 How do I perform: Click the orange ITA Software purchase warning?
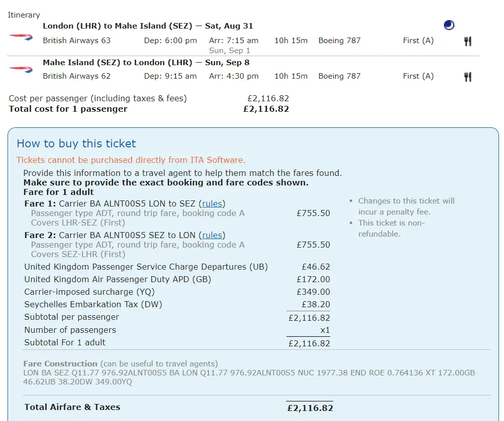pyautogui.click(x=131, y=160)
